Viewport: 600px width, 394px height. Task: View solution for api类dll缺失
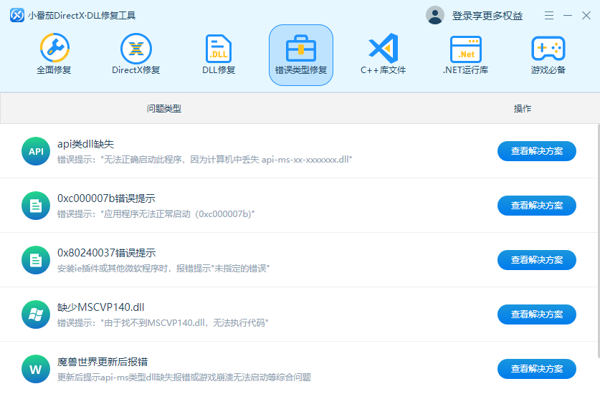[536, 151]
